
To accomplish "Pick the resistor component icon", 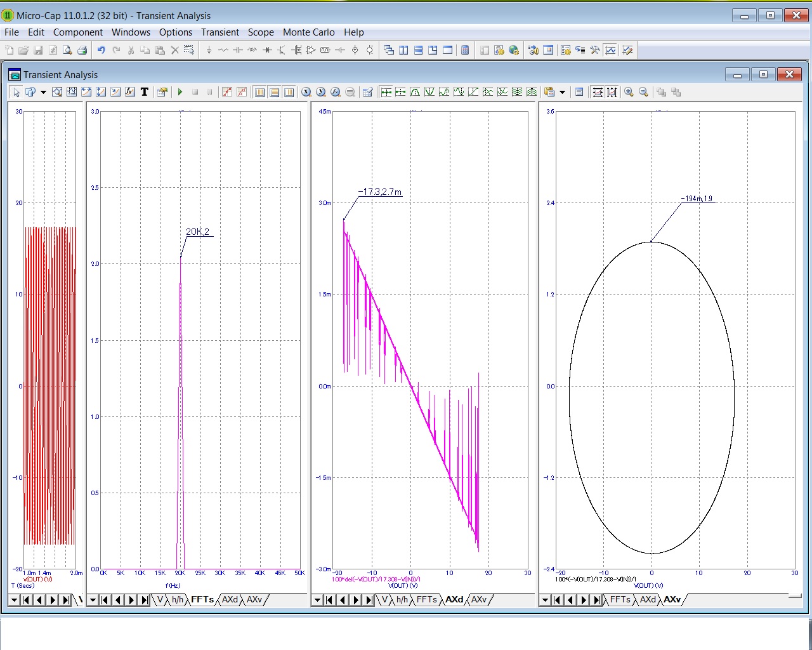I will click(x=223, y=50).
